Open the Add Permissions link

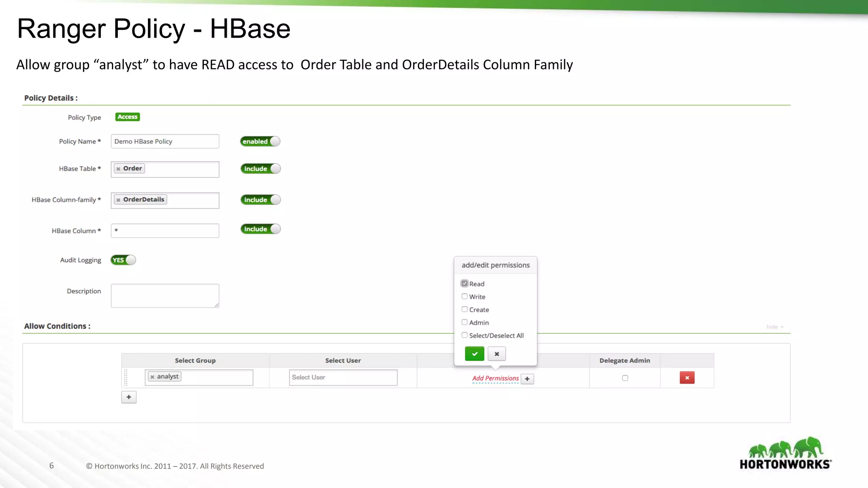pyautogui.click(x=495, y=378)
